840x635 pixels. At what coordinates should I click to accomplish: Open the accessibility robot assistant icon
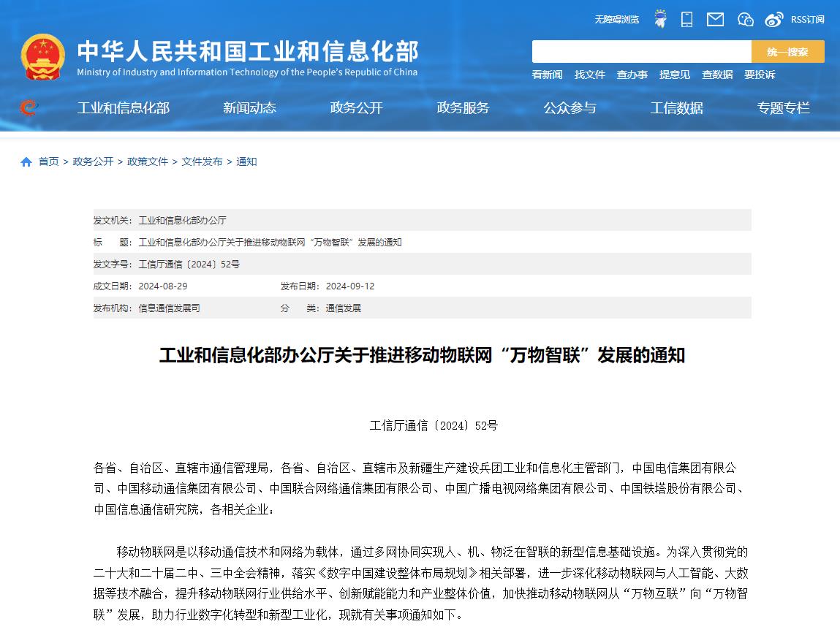coord(661,19)
